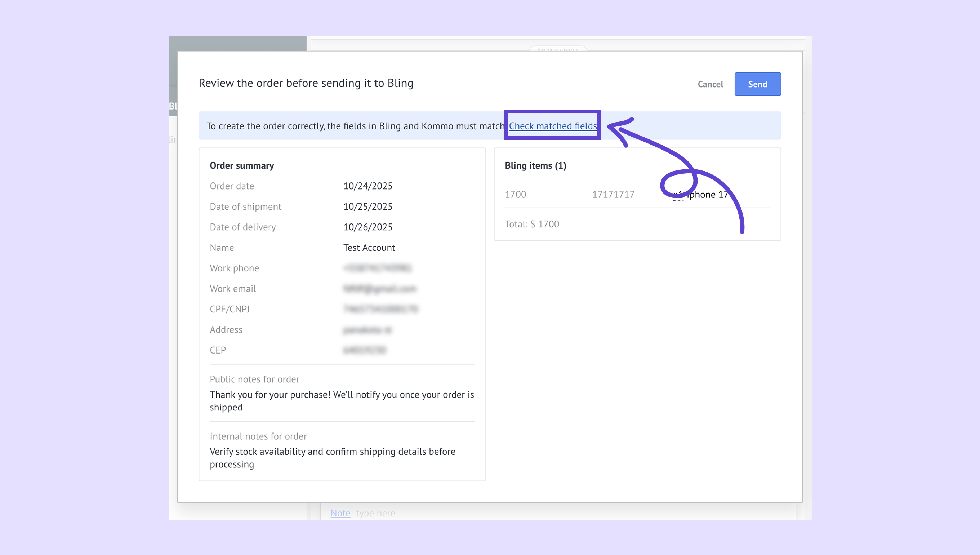The height and width of the screenshot is (555, 980).
Task: Click the Total: $ 1700 line
Action: [532, 224]
